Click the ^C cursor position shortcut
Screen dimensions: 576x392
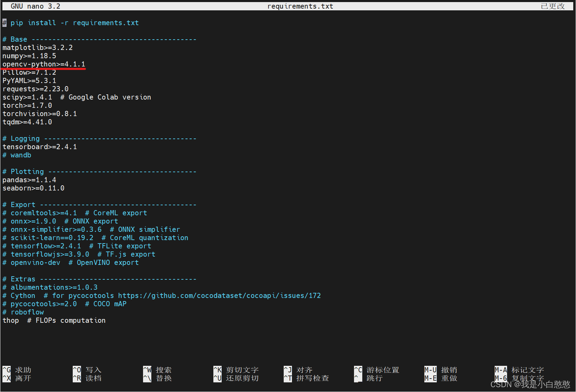coord(377,370)
